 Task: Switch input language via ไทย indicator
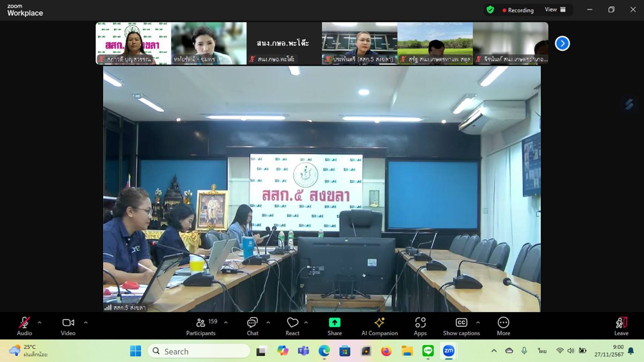542,351
